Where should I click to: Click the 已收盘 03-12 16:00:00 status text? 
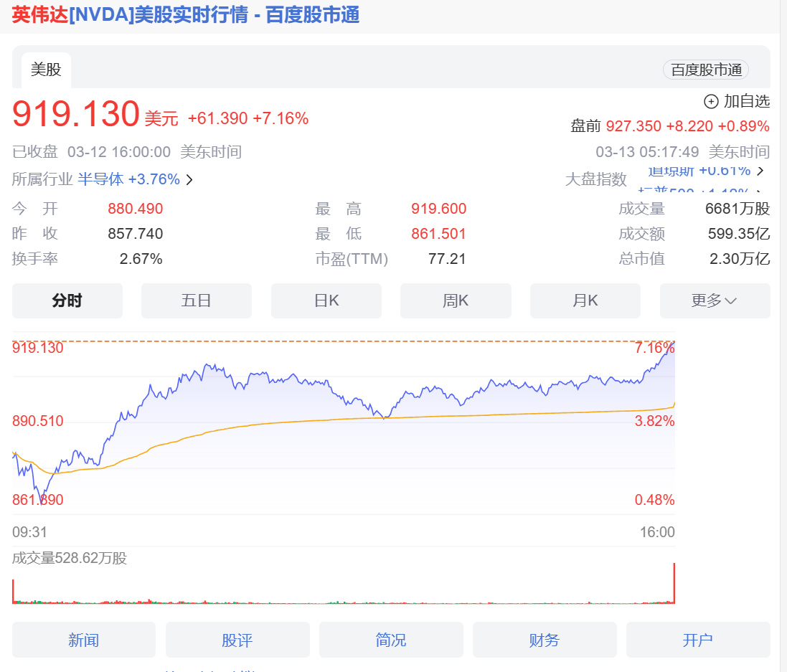pyautogui.click(x=91, y=152)
